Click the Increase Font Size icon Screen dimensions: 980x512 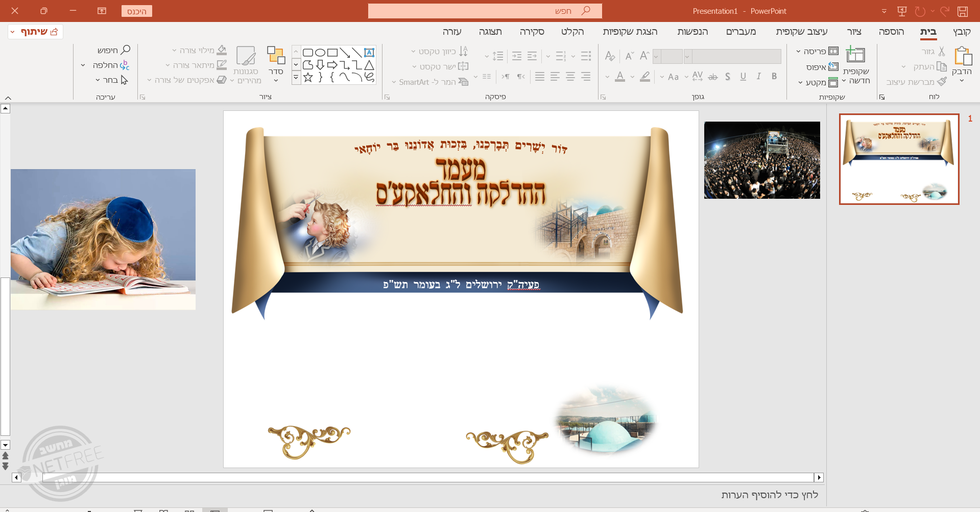[644, 55]
